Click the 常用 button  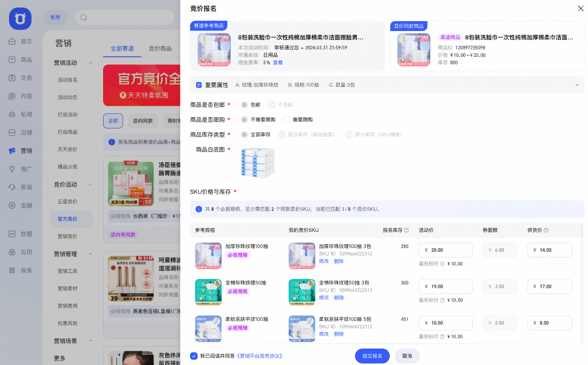[55, 17]
